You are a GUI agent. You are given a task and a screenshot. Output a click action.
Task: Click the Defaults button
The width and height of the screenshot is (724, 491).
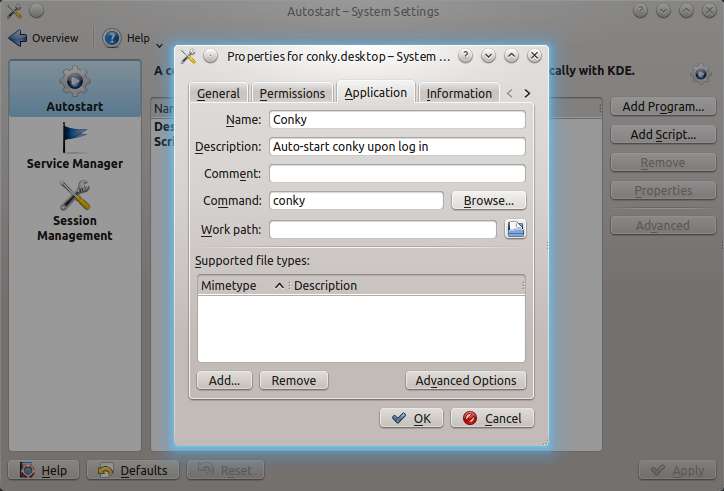pyautogui.click(x=133, y=470)
